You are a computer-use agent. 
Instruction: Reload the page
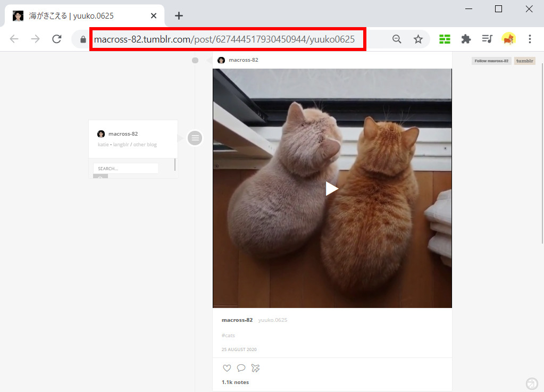(x=57, y=39)
